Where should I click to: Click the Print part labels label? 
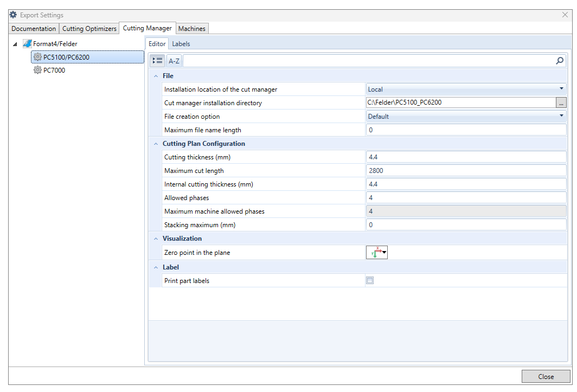(x=187, y=280)
